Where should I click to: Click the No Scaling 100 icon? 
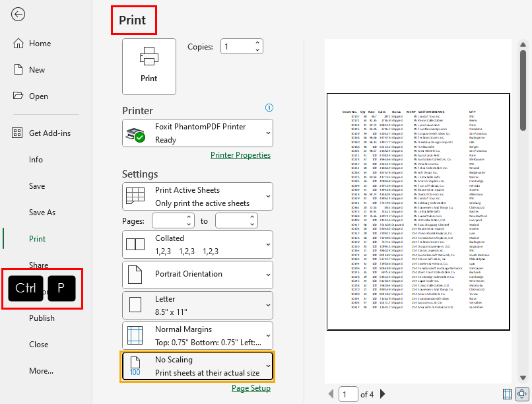[x=135, y=366]
